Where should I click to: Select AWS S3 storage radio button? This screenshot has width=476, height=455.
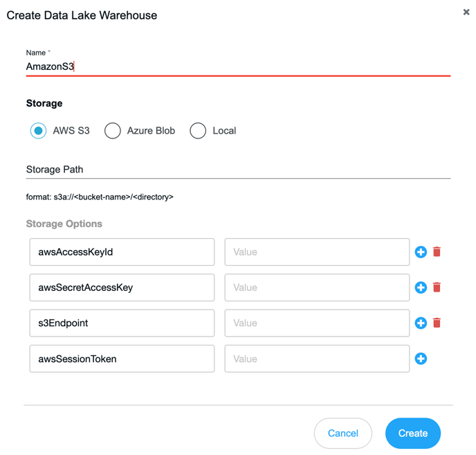pos(38,131)
